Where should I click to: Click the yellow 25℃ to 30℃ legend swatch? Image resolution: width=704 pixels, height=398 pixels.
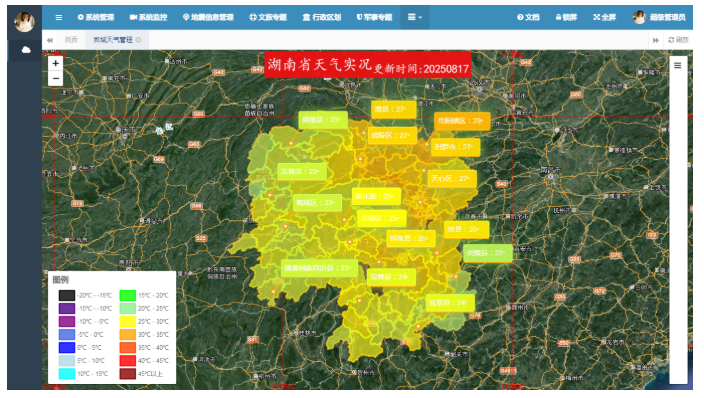128,322
